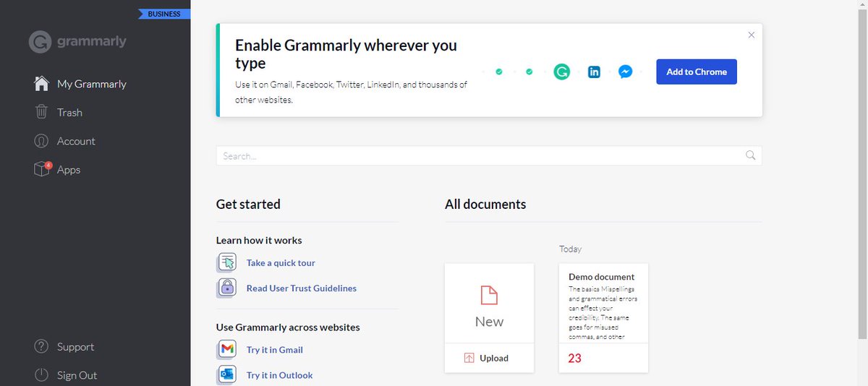The height and width of the screenshot is (386, 868).
Task: Click the Learn how it works text
Action: click(x=259, y=240)
